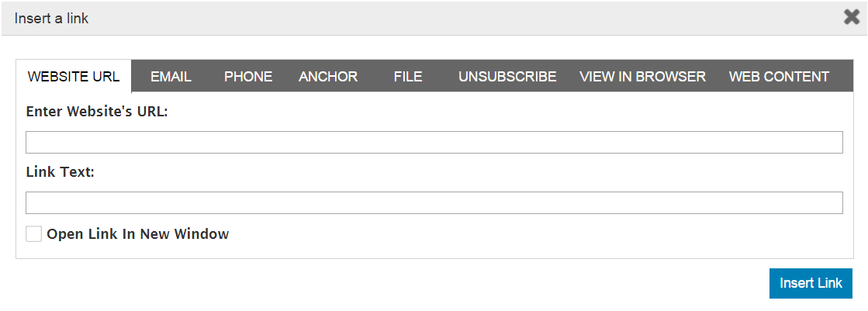The width and height of the screenshot is (868, 311).
Task: Select the Phone tab
Action: pos(248,77)
